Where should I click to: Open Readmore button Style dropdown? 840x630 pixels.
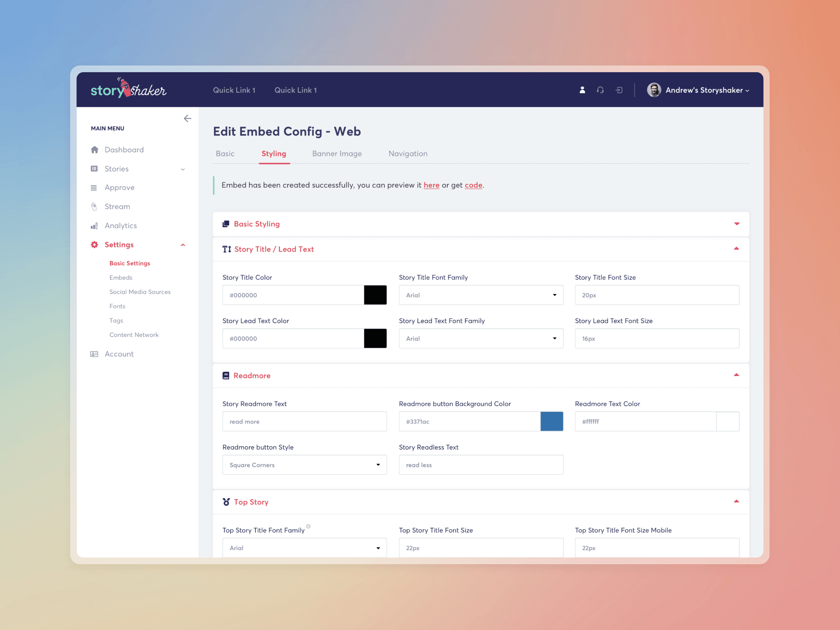305,465
